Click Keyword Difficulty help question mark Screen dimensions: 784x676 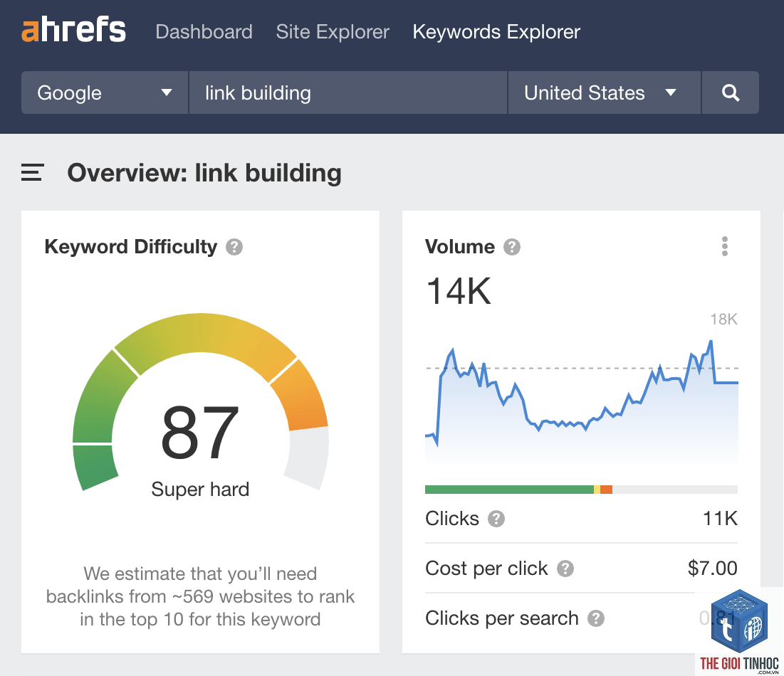234,247
